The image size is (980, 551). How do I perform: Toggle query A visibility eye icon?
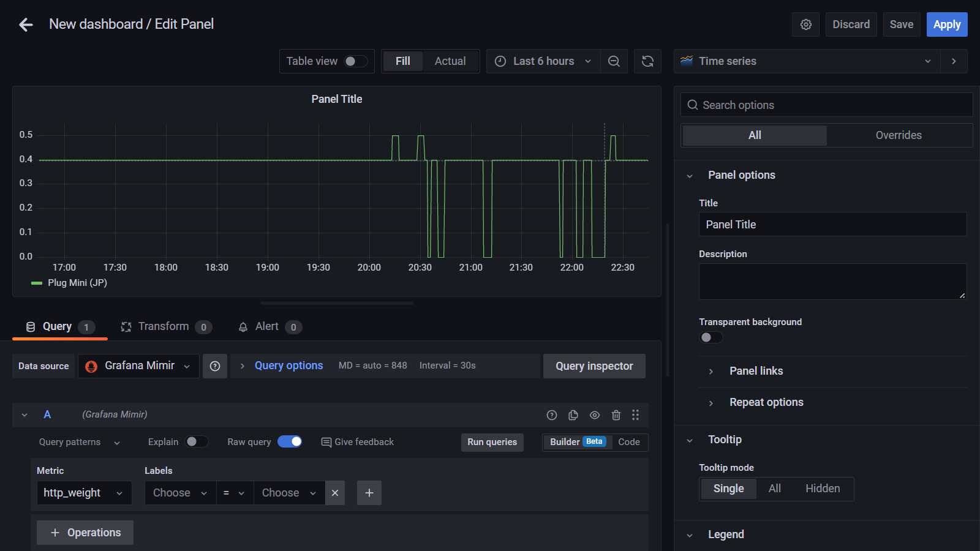point(594,415)
